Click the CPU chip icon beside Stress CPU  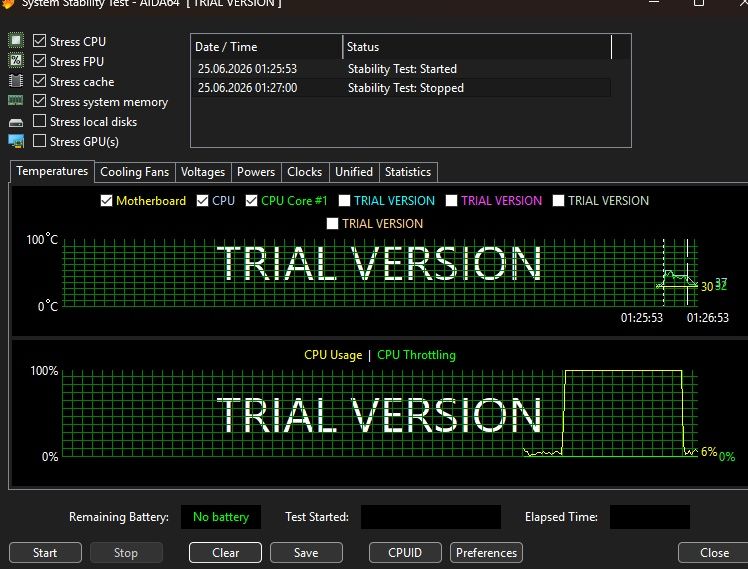pos(16,41)
